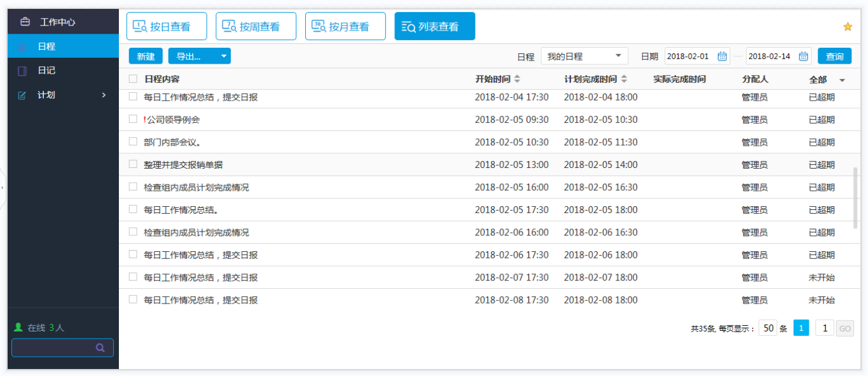Click the 新建 button

pyautogui.click(x=146, y=57)
